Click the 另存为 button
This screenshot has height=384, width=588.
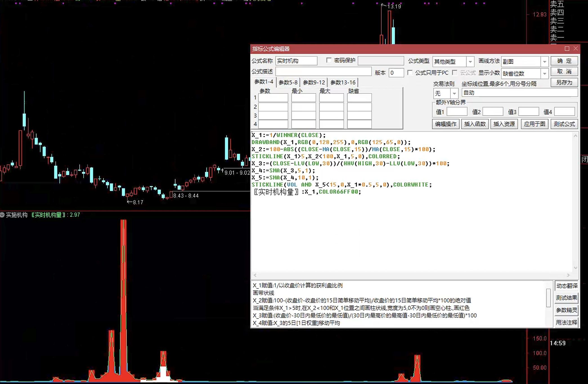click(564, 82)
